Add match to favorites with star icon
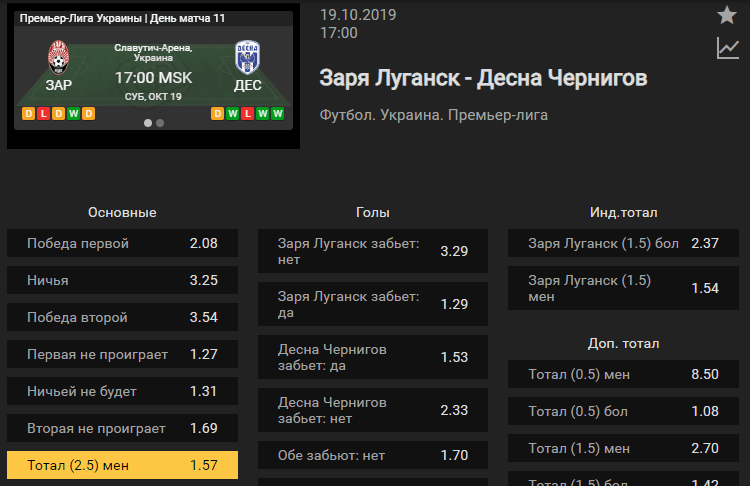This screenshot has width=750, height=486. click(x=727, y=15)
